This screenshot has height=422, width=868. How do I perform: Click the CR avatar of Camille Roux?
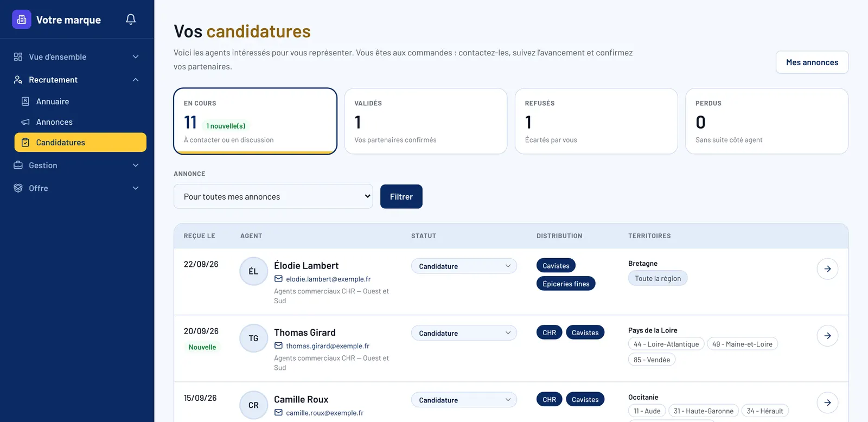(x=253, y=405)
